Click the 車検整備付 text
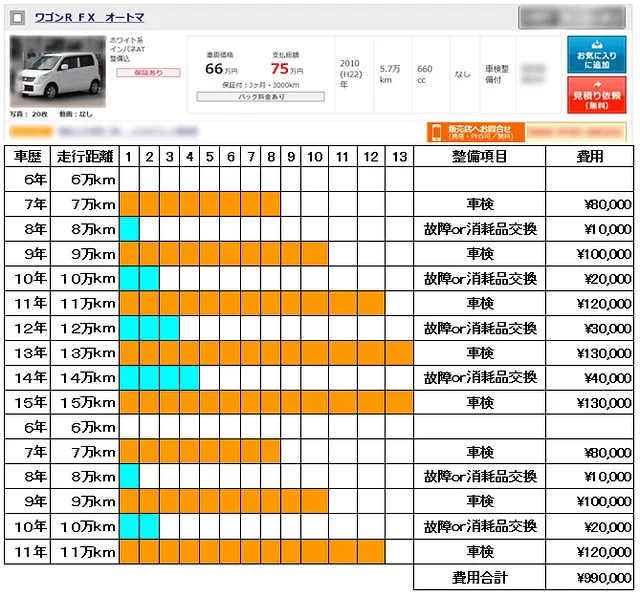This screenshot has width=640, height=596. click(x=497, y=74)
